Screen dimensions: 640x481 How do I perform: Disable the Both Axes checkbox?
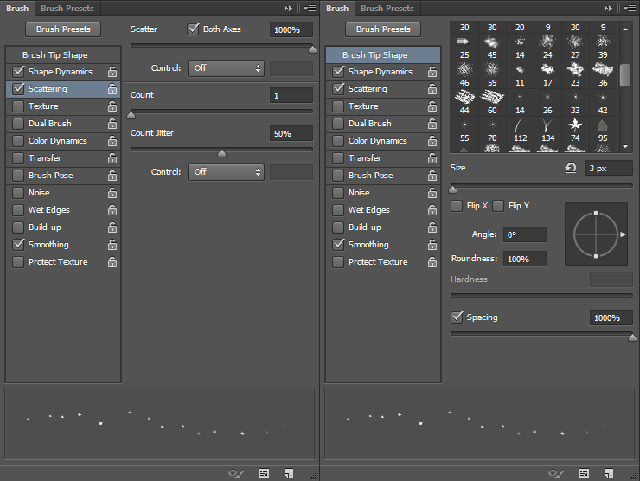(194, 30)
